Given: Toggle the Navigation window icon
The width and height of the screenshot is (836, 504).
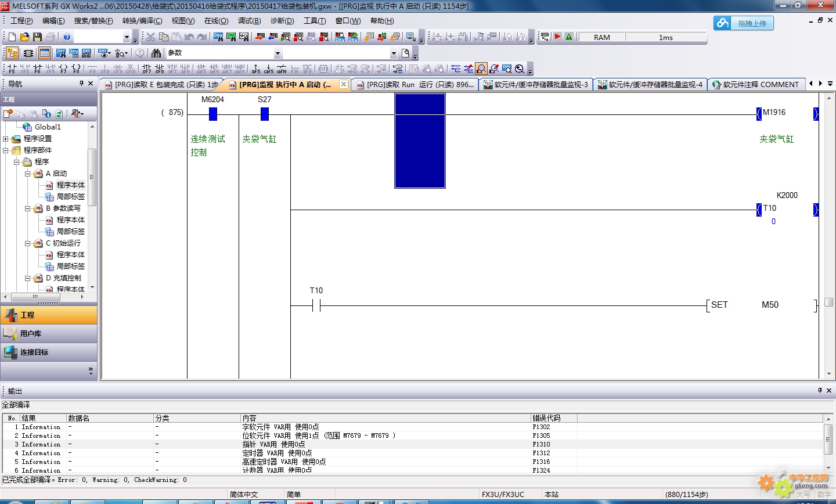Looking at the screenshot, I should (x=12, y=53).
